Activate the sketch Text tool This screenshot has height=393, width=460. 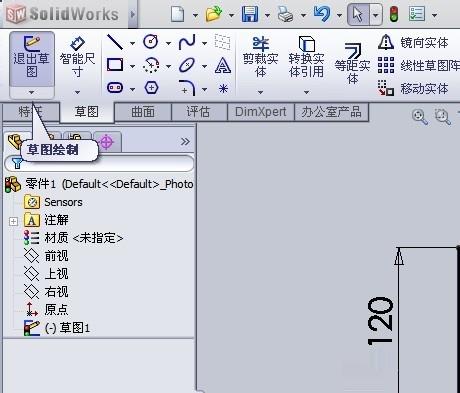(223, 65)
